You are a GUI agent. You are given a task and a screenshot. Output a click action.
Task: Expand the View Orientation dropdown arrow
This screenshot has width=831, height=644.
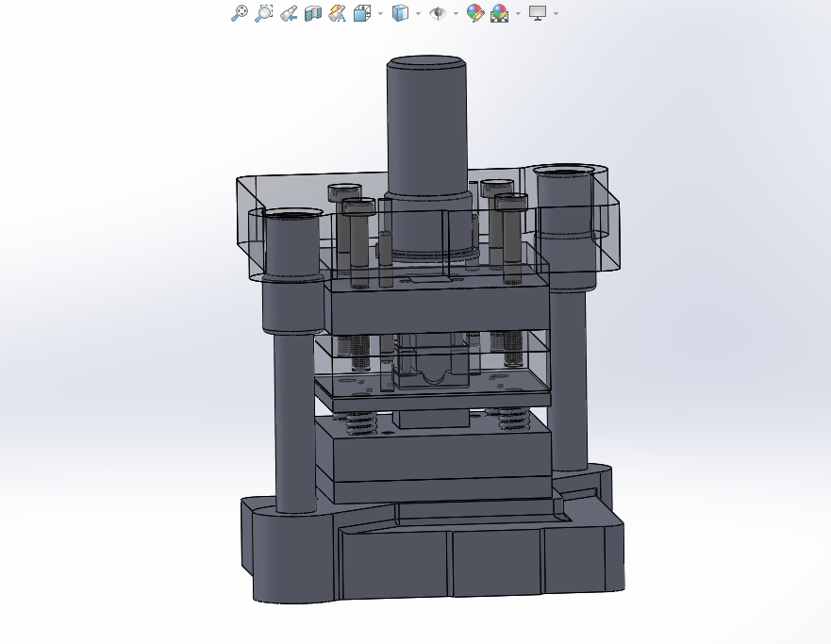pos(380,13)
